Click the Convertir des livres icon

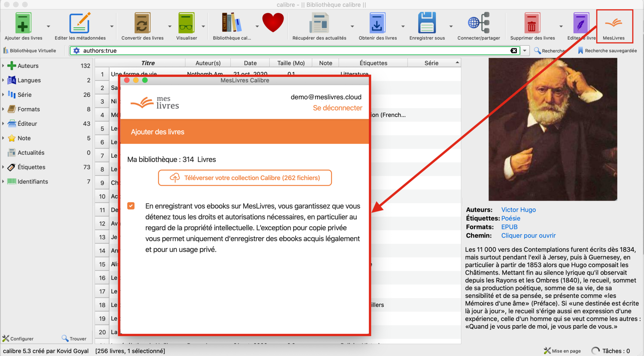pyautogui.click(x=142, y=23)
